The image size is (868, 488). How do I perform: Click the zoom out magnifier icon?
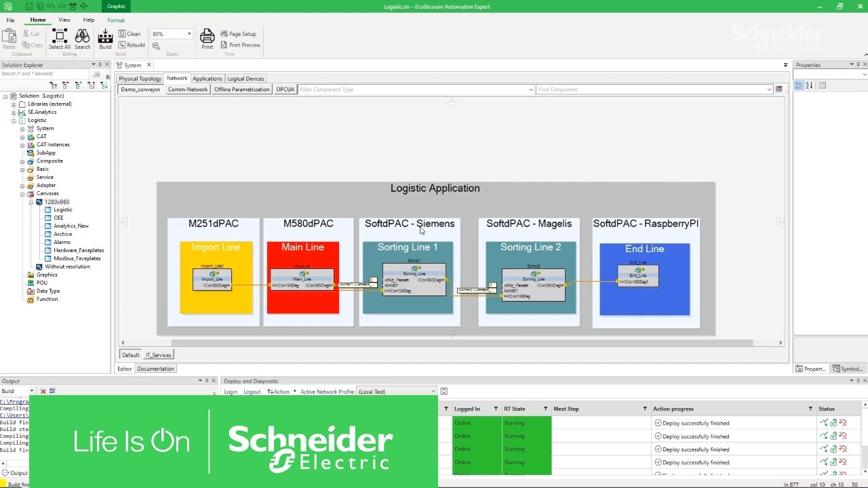point(156,45)
